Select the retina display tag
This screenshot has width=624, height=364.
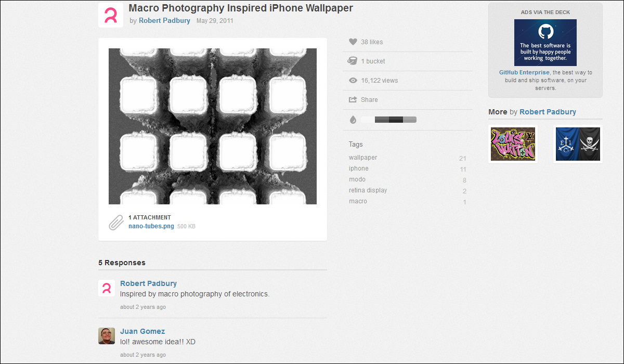point(368,190)
